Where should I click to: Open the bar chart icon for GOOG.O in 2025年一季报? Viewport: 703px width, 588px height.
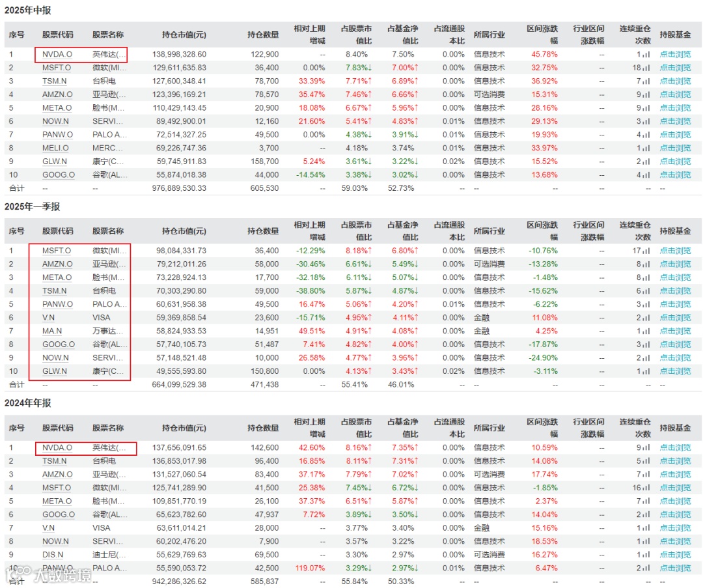click(x=646, y=345)
